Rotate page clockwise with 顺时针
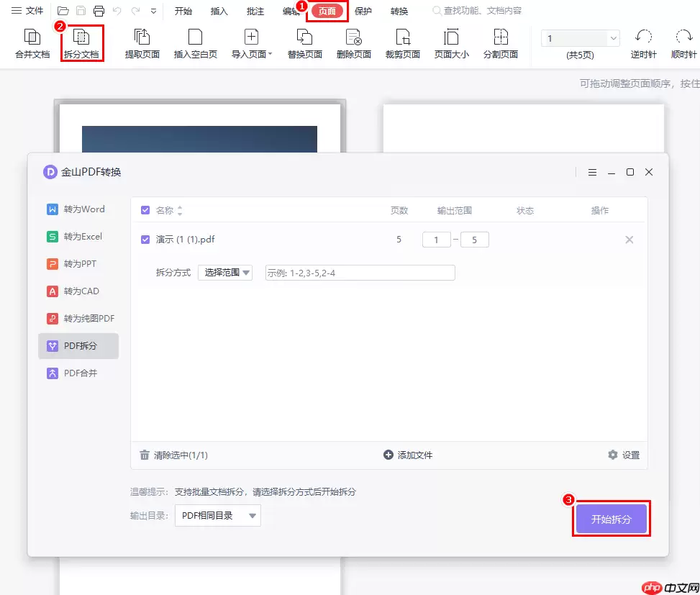This screenshot has height=595, width=700. tap(684, 43)
